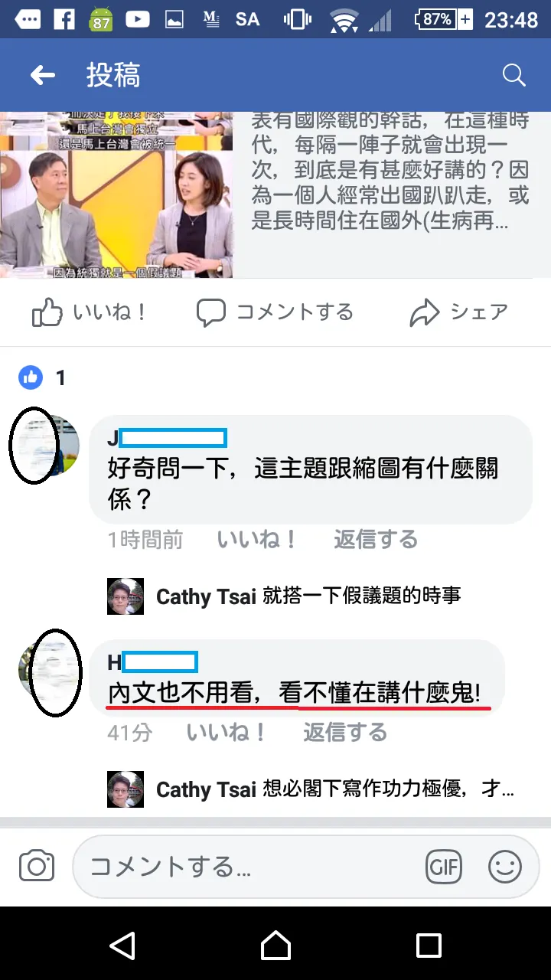The image size is (551, 980).
Task: Tap Android home navigation button
Action: [x=275, y=946]
